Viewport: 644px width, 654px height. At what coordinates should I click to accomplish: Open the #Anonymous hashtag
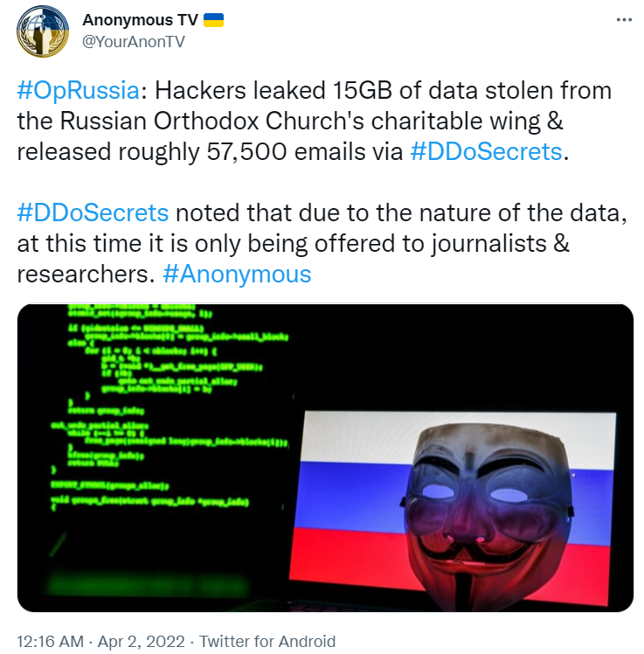[237, 274]
